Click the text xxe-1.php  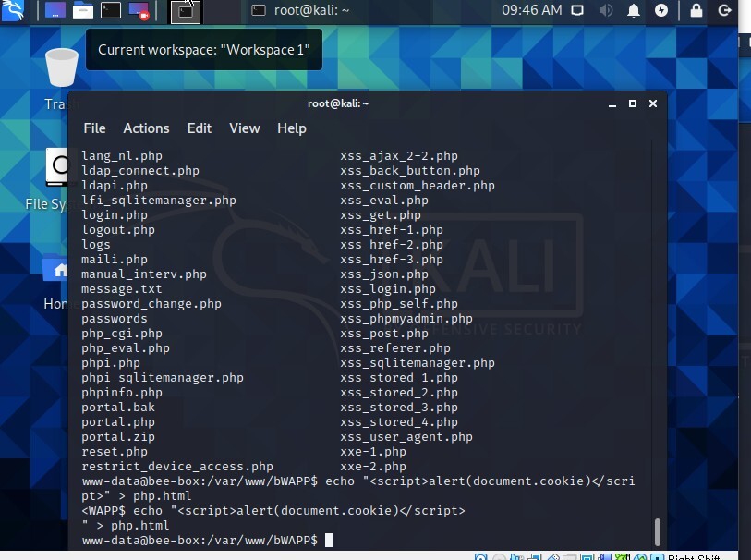coord(373,452)
